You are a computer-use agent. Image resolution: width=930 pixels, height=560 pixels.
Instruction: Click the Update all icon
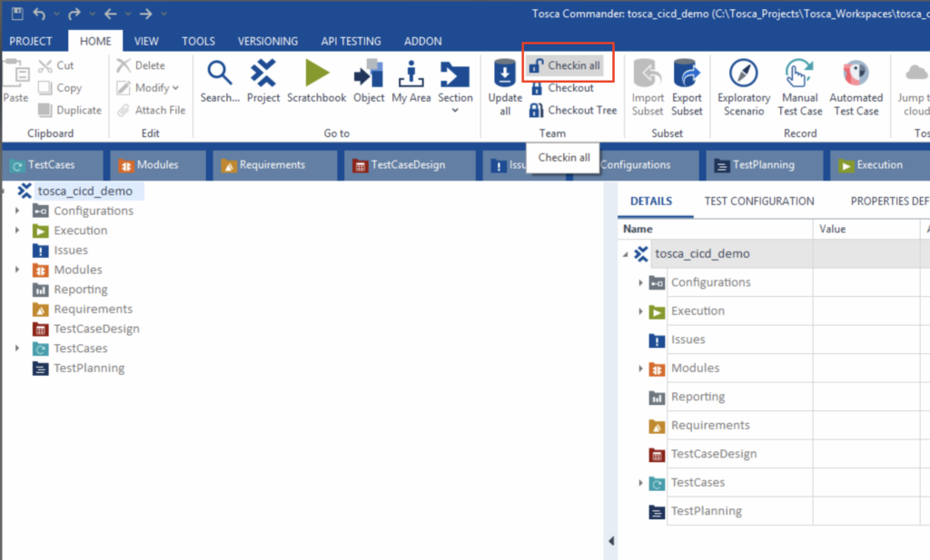click(505, 87)
